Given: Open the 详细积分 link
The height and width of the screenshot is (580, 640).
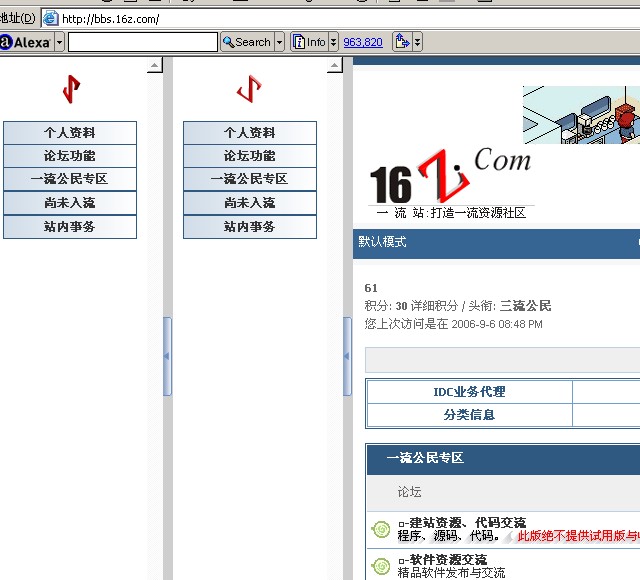Looking at the screenshot, I should (435, 306).
